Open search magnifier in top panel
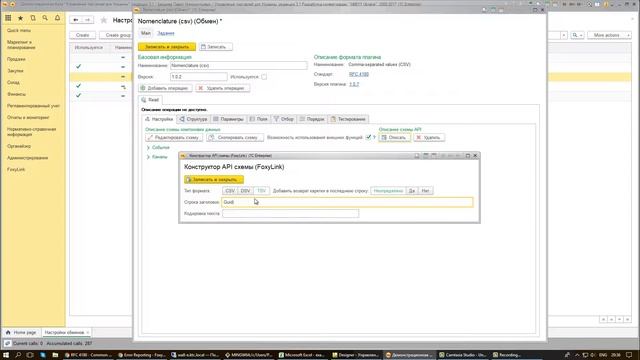640x360 pixels. pyautogui.click(x=45, y=18)
